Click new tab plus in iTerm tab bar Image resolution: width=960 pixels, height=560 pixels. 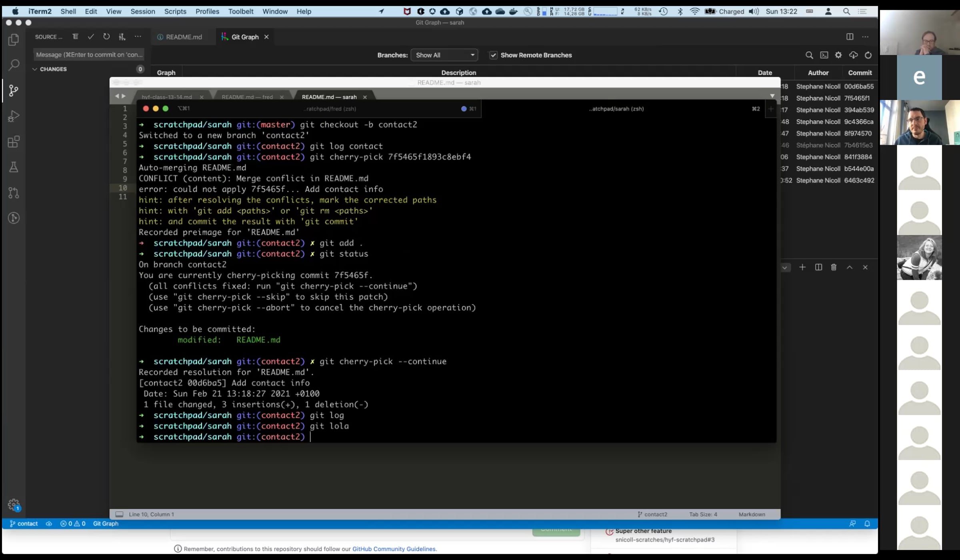(771, 109)
